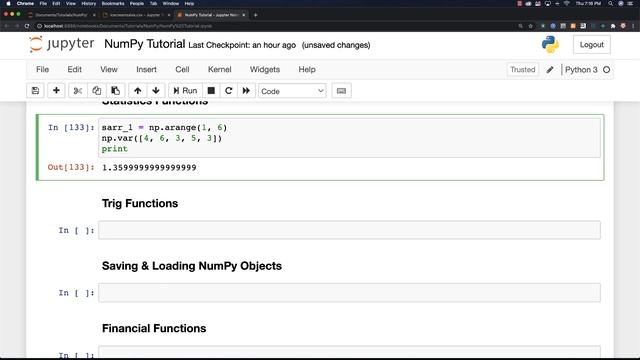640x360 pixels.
Task: Click the Trig Functions heading
Action: pos(140,203)
